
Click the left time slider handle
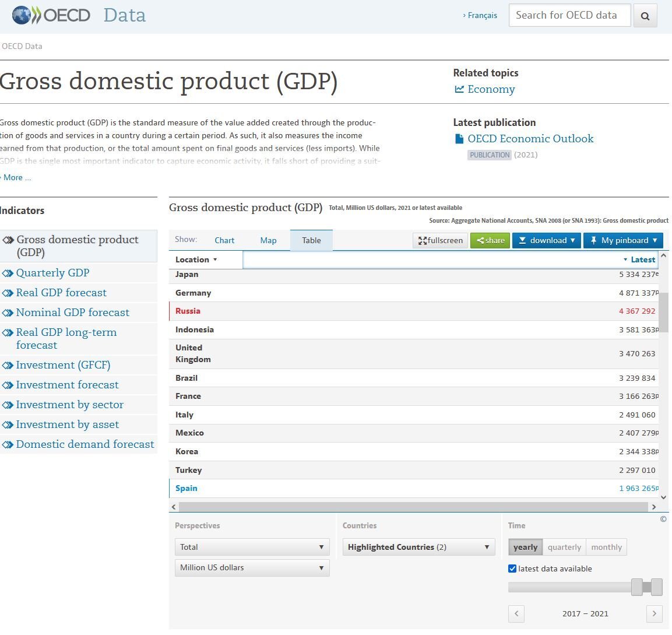[637, 587]
